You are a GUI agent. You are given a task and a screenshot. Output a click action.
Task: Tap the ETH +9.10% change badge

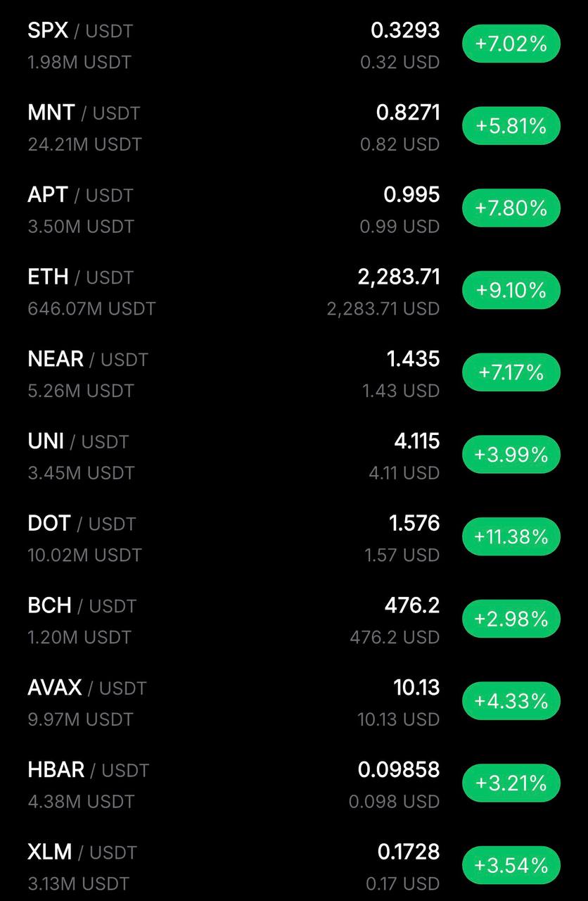(511, 290)
